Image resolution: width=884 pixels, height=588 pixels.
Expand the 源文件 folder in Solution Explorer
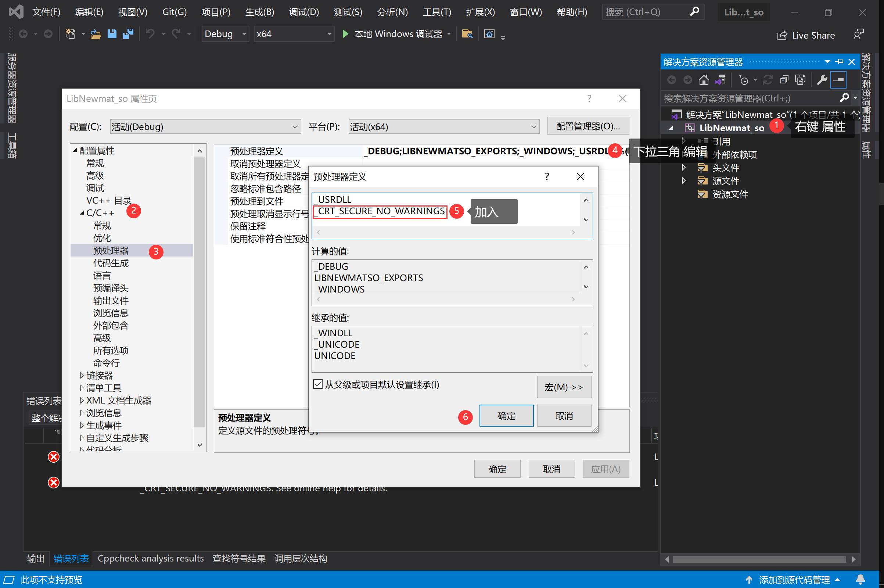point(683,181)
